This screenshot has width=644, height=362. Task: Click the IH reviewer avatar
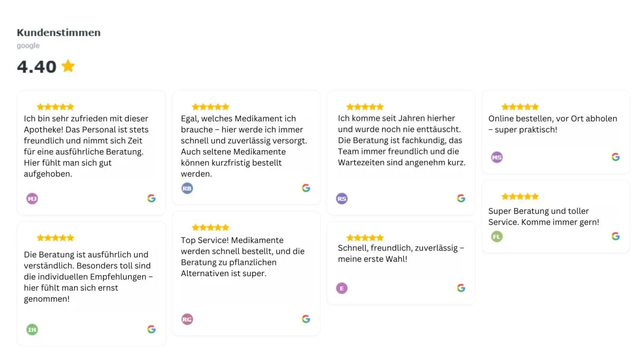click(32, 329)
